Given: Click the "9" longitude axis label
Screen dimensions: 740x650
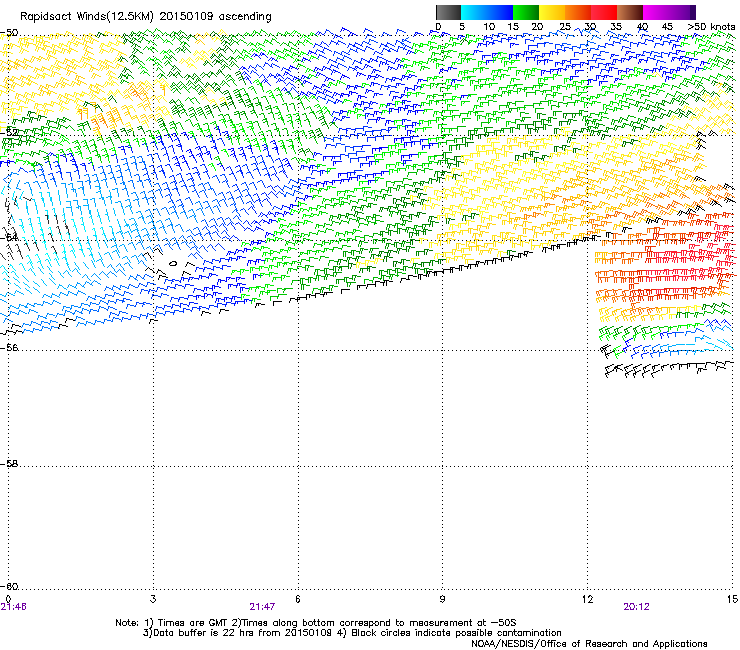Looking at the screenshot, I should (x=442, y=599).
